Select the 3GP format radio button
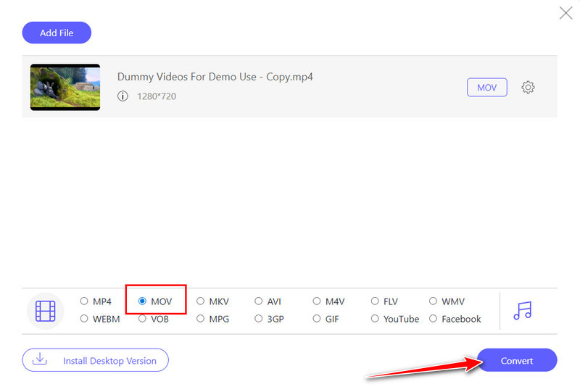The height and width of the screenshot is (392, 580). 259,319
